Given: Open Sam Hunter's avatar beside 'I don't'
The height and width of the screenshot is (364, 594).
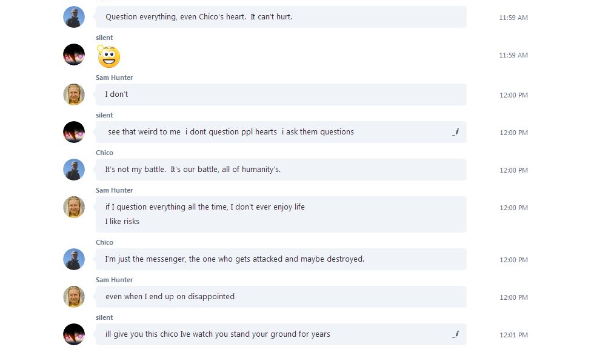Looking at the screenshot, I should click(74, 94).
